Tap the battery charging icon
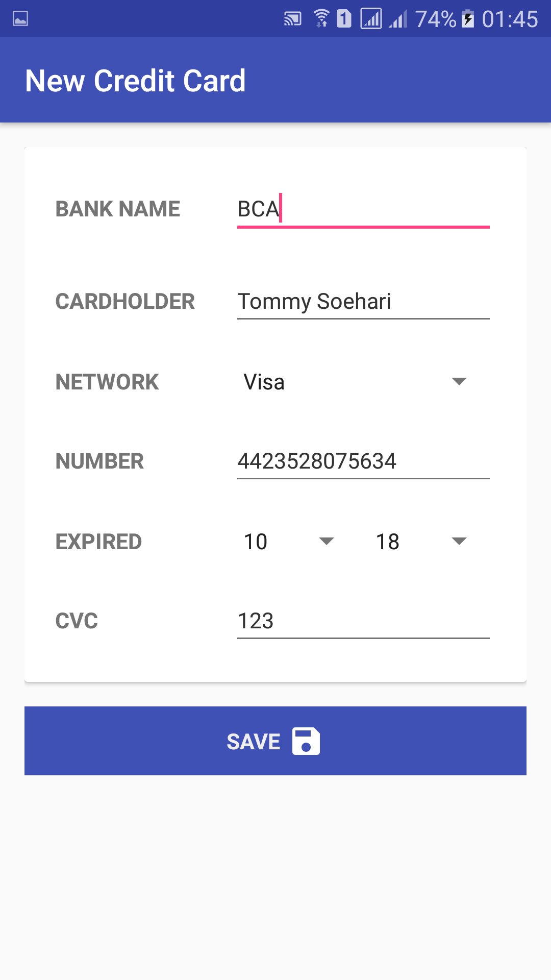551x980 pixels. click(x=468, y=19)
